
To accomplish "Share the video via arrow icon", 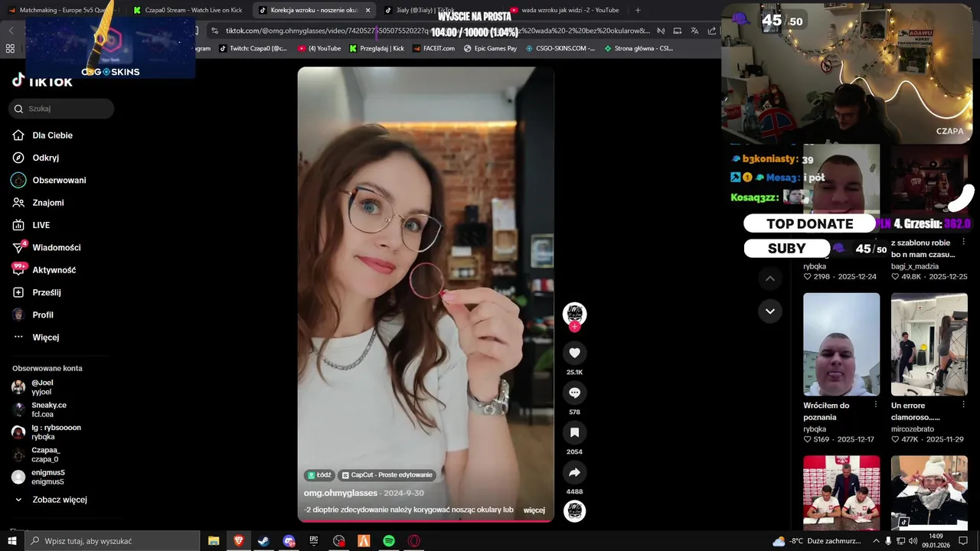I will 574,472.
